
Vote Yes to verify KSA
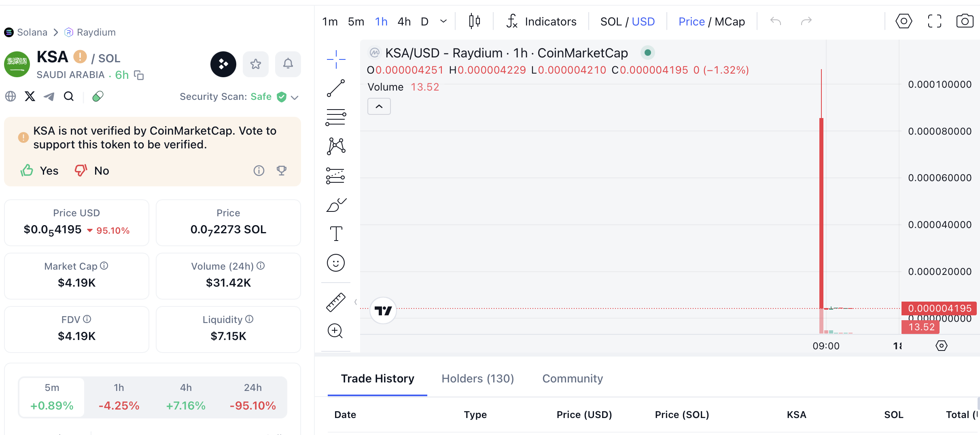click(x=40, y=171)
